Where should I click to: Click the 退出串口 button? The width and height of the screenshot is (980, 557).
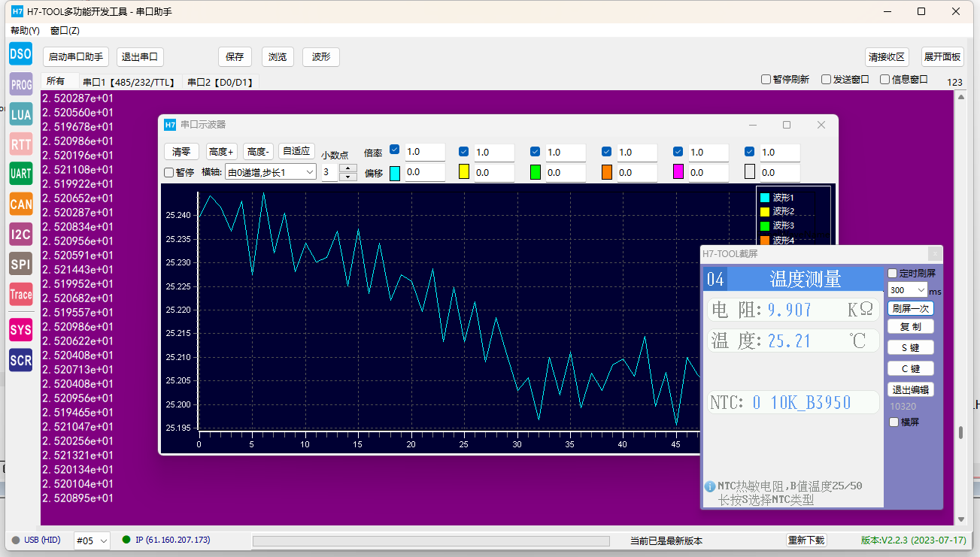(140, 57)
